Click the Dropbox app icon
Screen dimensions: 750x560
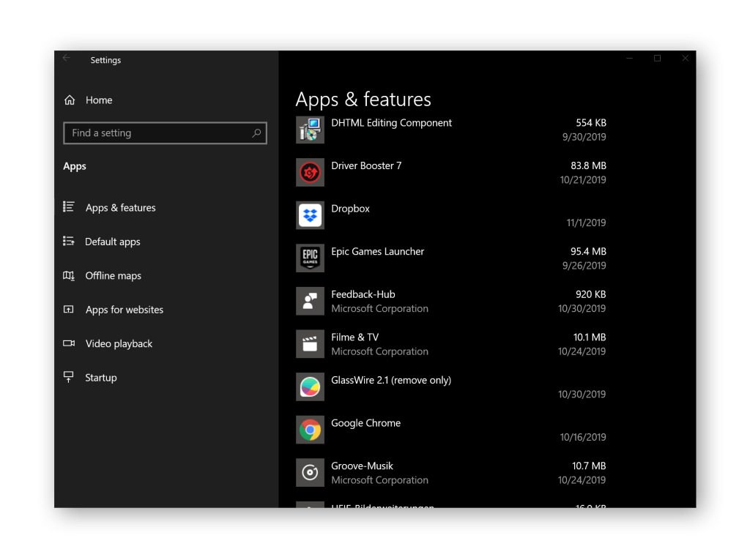pos(310,215)
